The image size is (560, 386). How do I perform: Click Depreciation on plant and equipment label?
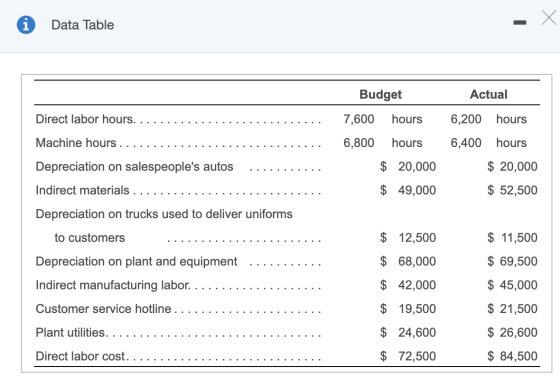click(136, 261)
